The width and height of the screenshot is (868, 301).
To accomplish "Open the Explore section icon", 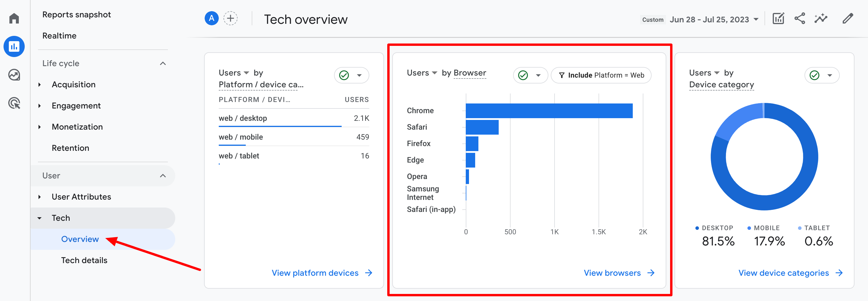I will 14,75.
